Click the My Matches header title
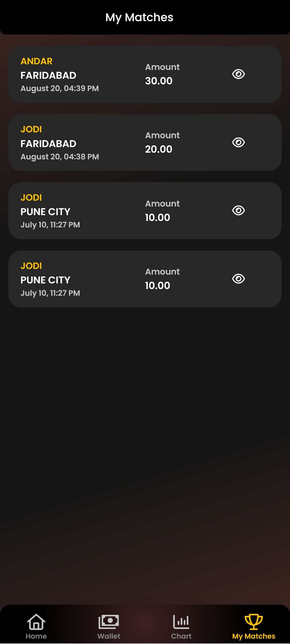This screenshot has height=644, width=290. [x=140, y=18]
